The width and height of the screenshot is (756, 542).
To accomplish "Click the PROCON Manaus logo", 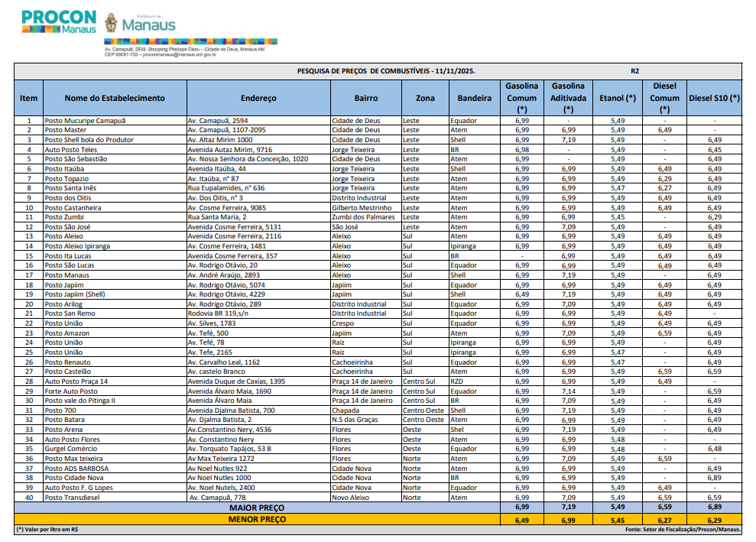I will [59, 21].
